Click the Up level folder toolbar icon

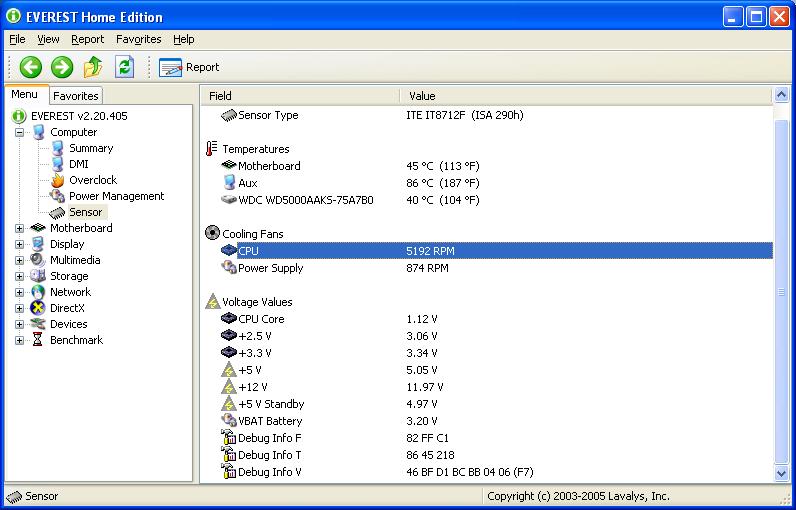(x=93, y=67)
